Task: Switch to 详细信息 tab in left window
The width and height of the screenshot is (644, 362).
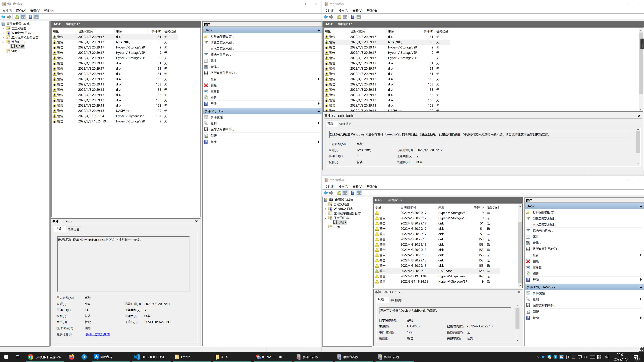Action: click(73, 229)
